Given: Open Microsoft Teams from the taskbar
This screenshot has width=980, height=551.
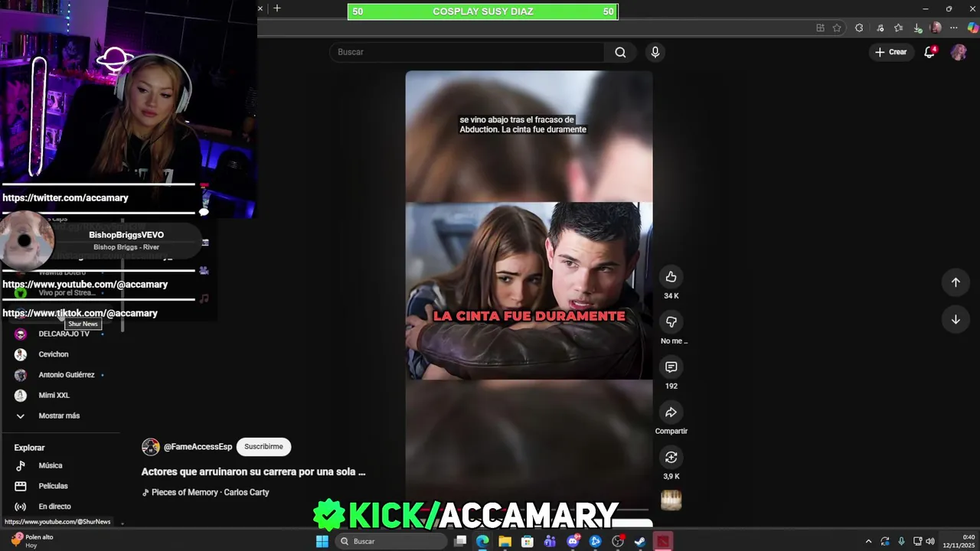Looking at the screenshot, I should tap(550, 541).
